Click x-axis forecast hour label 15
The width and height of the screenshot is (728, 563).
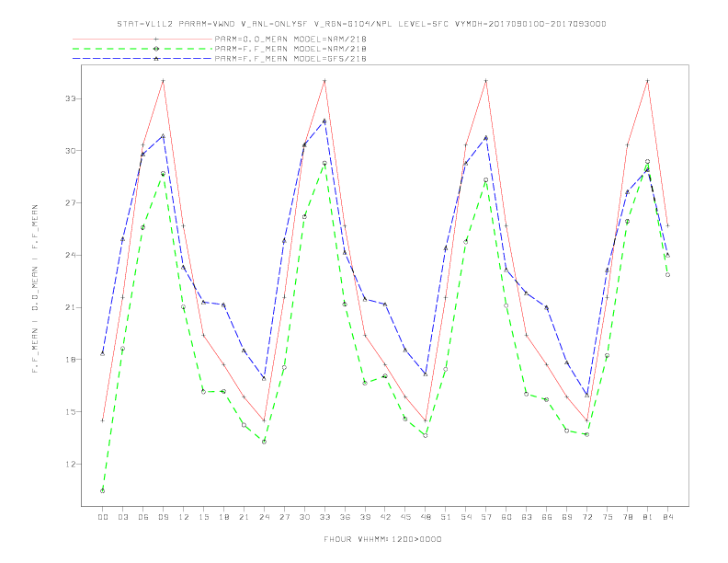203,517
